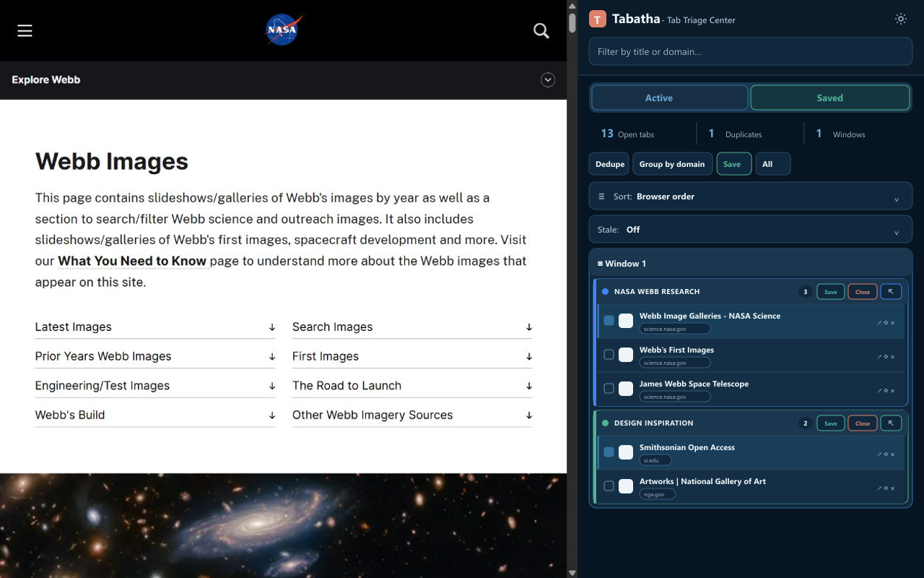Open the NASA site search magnifier
Screen dimensions: 924x578
[541, 30]
